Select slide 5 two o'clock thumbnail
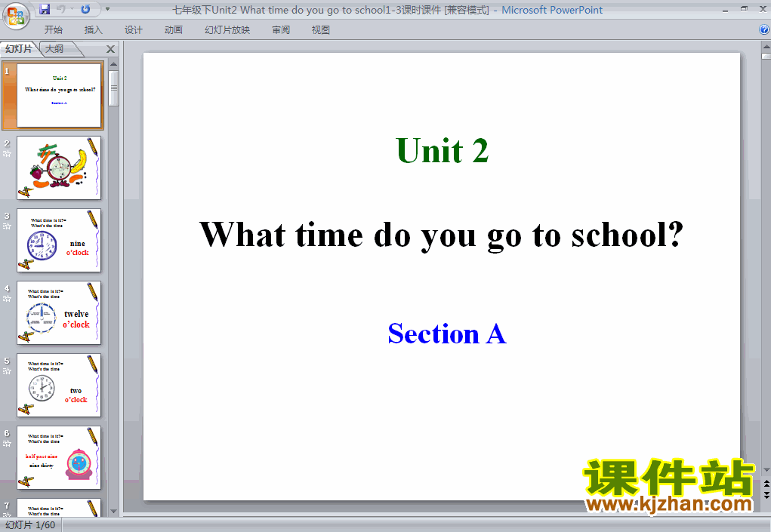 [59, 385]
